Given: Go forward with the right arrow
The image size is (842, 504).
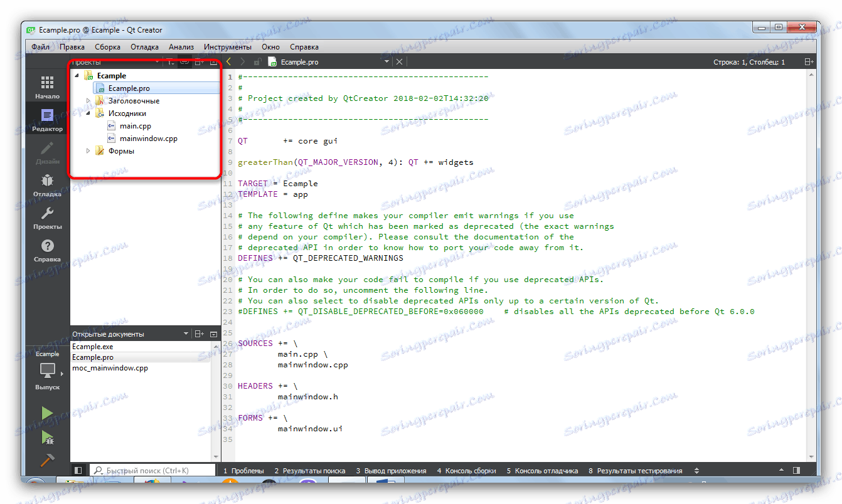Looking at the screenshot, I should [x=242, y=62].
